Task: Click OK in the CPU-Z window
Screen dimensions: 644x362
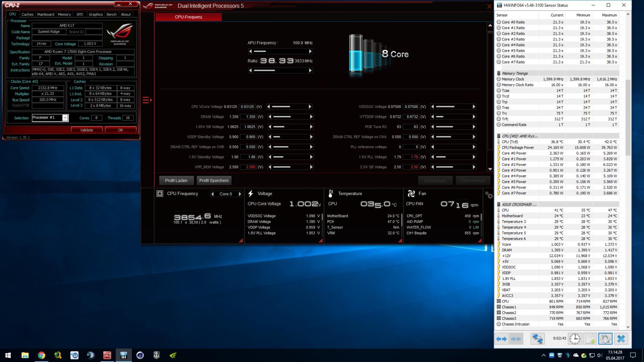Action: click(120, 130)
